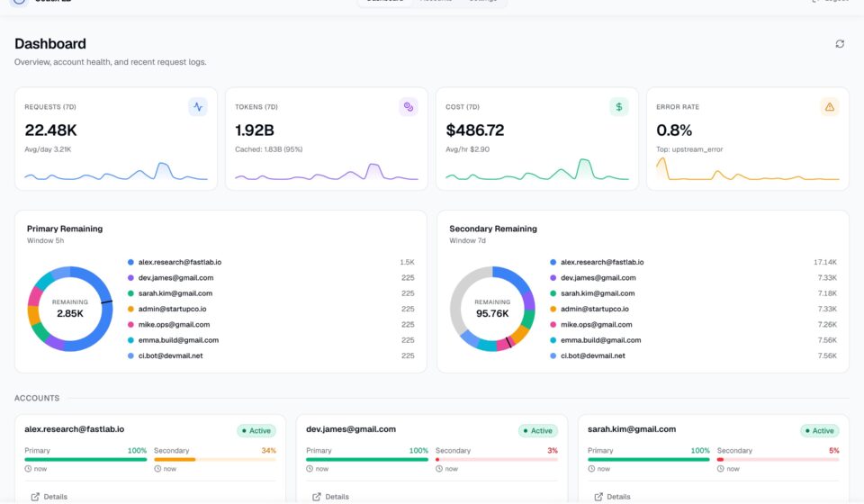Click the 3% Secondary value on dev.james card
This screenshot has height=504, width=864.
[x=553, y=451]
